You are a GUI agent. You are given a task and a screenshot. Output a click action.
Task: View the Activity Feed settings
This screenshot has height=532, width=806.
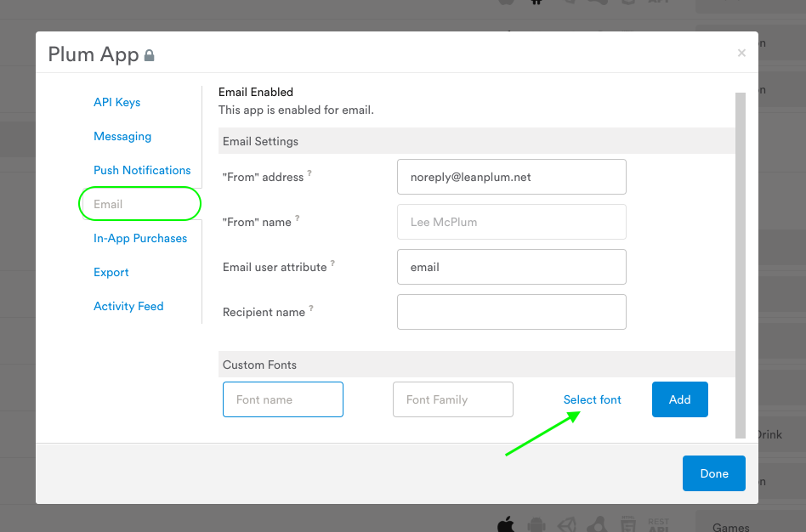[x=128, y=306]
